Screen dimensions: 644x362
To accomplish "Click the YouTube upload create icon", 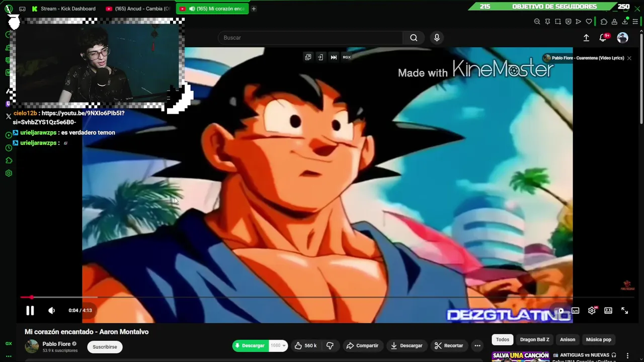I will 586,38.
